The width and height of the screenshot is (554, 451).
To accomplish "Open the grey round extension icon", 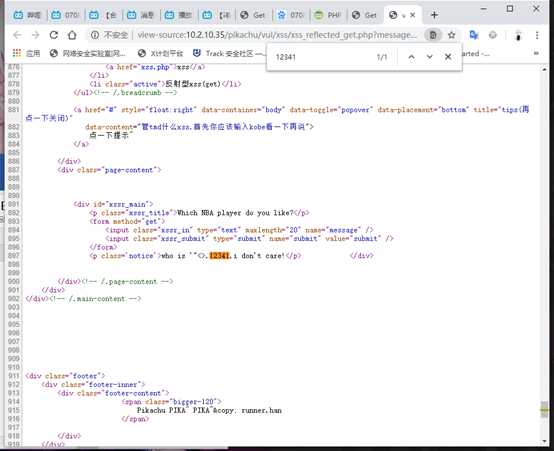I will tap(493, 35).
